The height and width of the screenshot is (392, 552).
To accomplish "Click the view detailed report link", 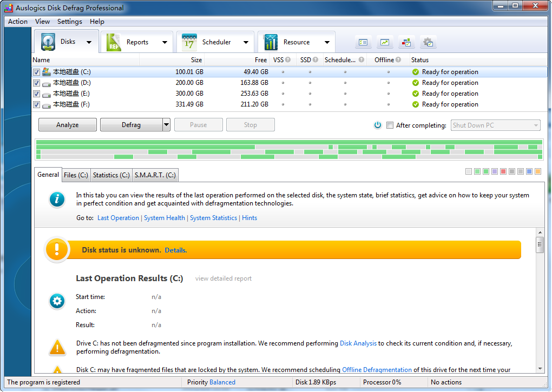I will (x=224, y=278).
